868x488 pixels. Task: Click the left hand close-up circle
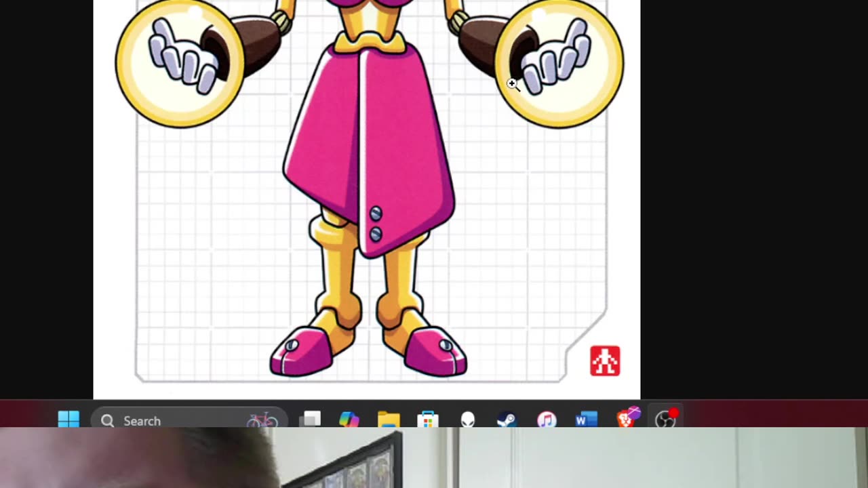click(x=180, y=62)
